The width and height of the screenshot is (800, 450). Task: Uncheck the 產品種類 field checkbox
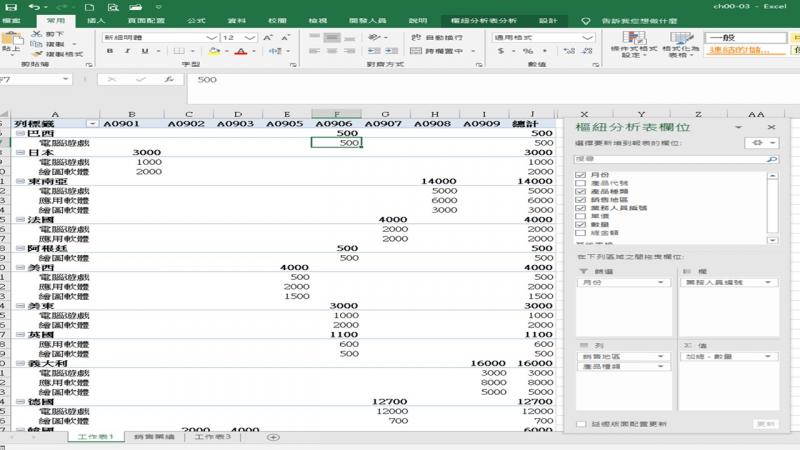pyautogui.click(x=580, y=191)
